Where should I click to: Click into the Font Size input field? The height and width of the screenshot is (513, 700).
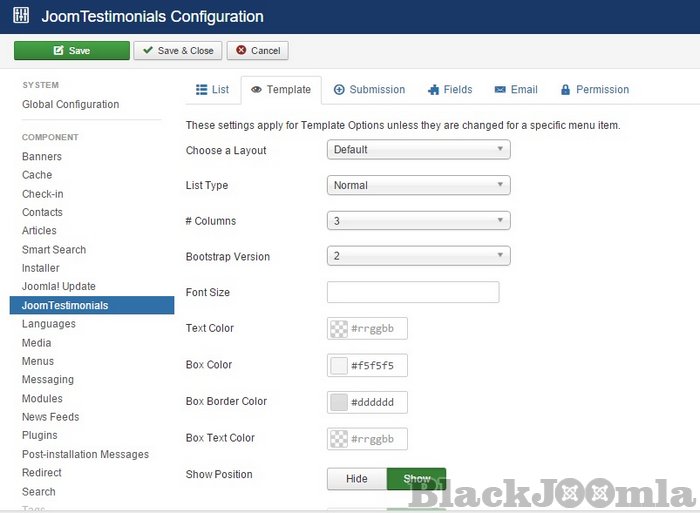coord(412,293)
